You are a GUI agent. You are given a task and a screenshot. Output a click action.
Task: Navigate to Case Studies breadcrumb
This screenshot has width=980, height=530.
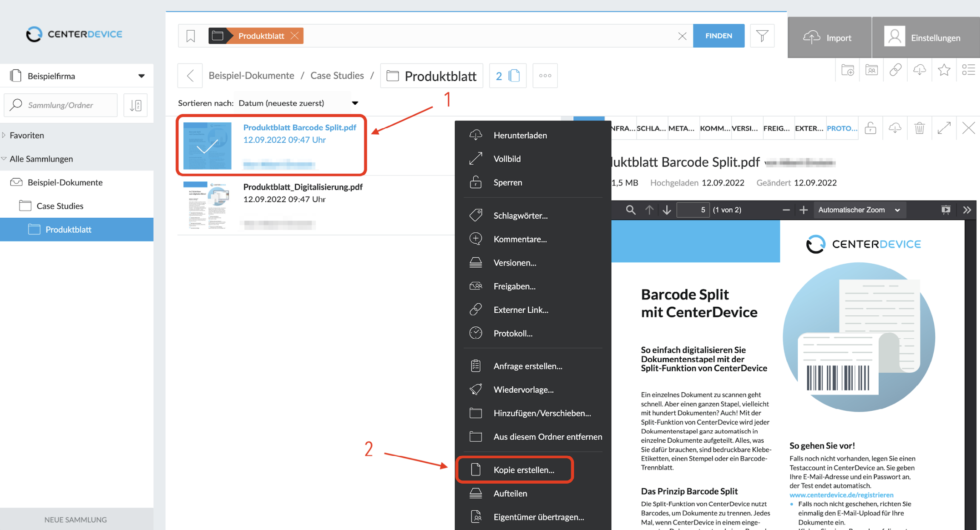coord(337,75)
